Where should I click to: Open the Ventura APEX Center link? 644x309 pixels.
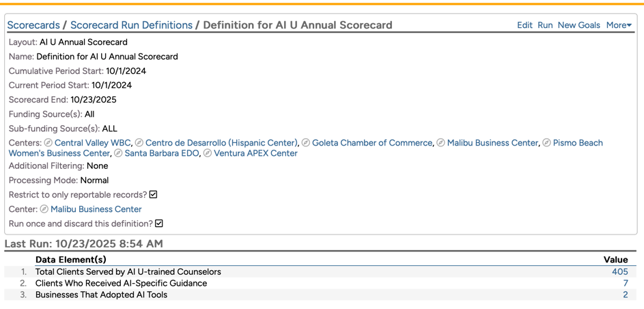255,153
